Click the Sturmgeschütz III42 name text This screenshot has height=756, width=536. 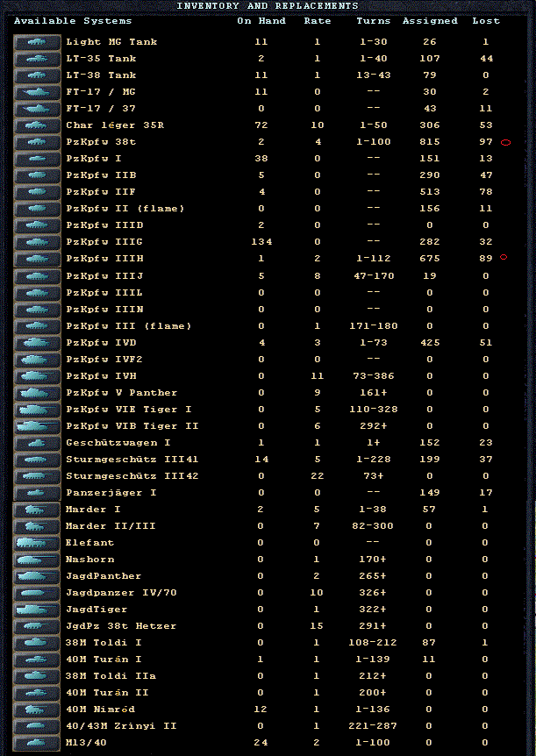click(132, 476)
